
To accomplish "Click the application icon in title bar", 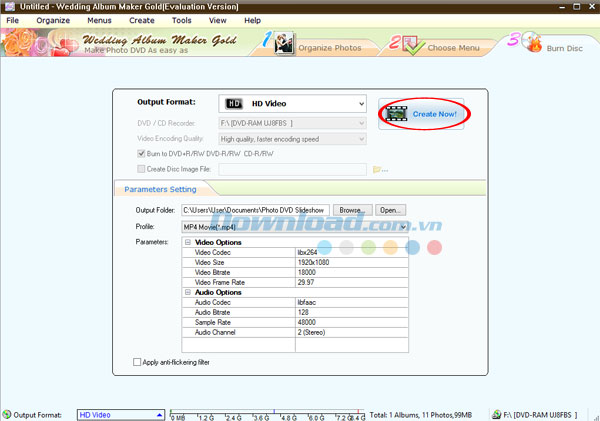I will click(x=10, y=7).
